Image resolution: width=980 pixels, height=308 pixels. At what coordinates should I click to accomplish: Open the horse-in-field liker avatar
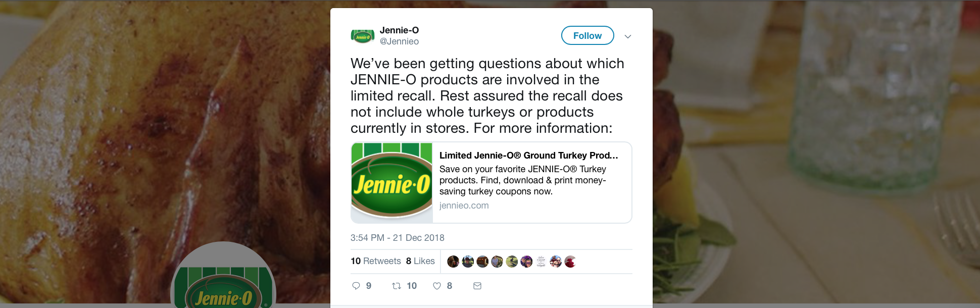point(512,262)
